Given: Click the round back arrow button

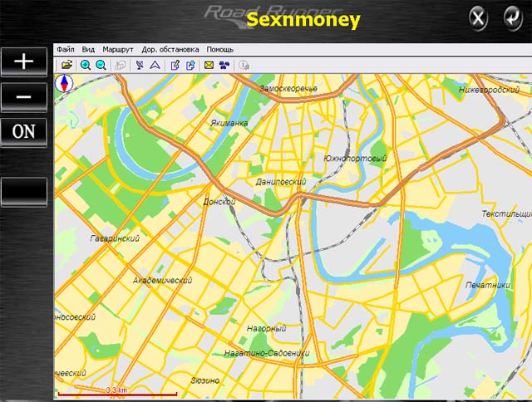Looking at the screenshot, I should point(508,17).
